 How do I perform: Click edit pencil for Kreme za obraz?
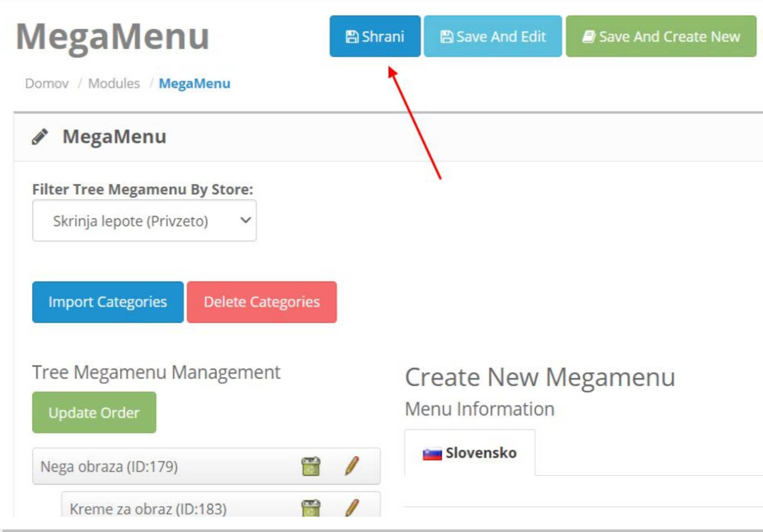click(x=351, y=508)
